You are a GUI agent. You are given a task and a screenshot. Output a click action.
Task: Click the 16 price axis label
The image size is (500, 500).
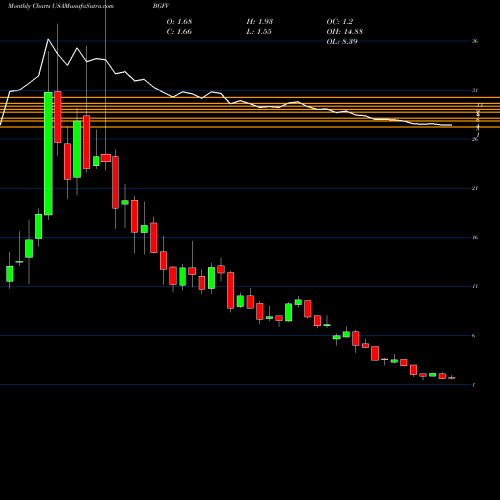click(x=475, y=237)
